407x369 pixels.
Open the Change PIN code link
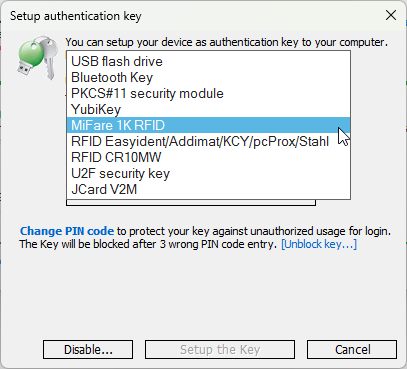tap(67, 231)
